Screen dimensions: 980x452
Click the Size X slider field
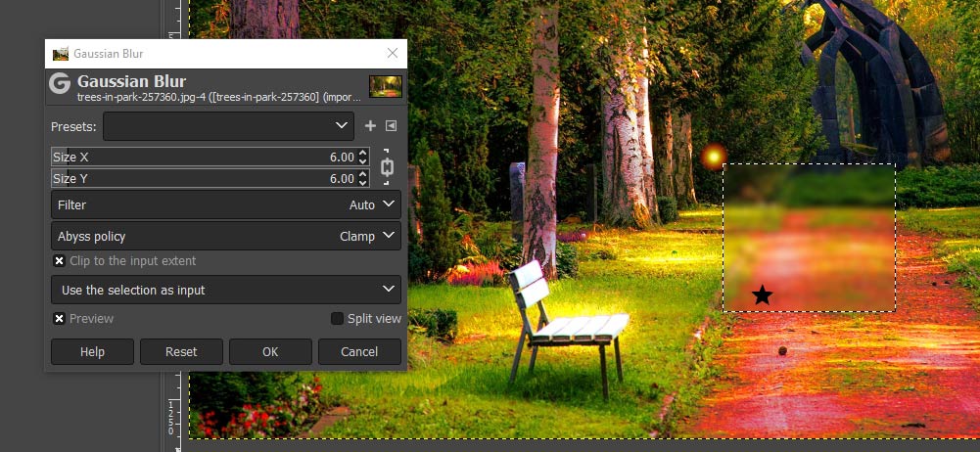point(204,157)
